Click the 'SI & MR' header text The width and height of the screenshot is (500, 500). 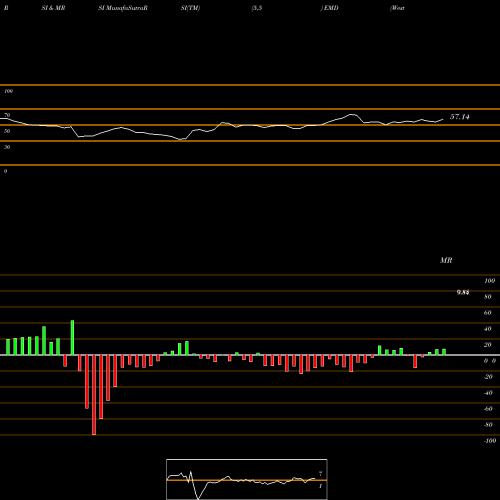click(53, 8)
